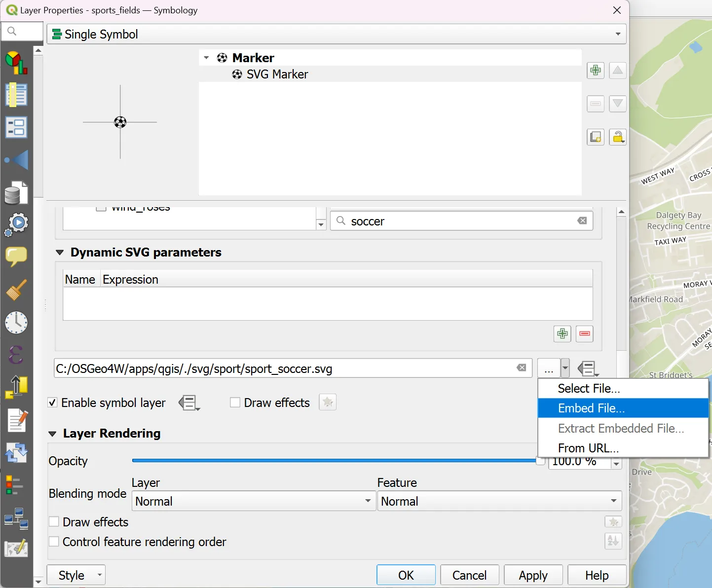Enable Draw effects for symbol layer
The image size is (712, 588).
coord(235,403)
